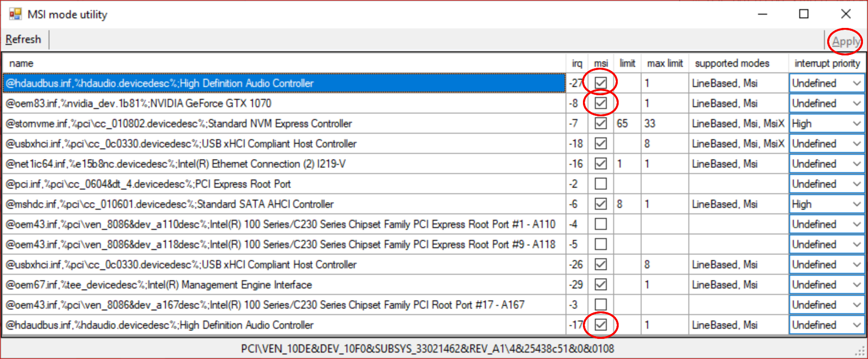Image resolution: width=868 pixels, height=359 pixels.
Task: Click the interrupt priority column header
Action: click(x=827, y=63)
